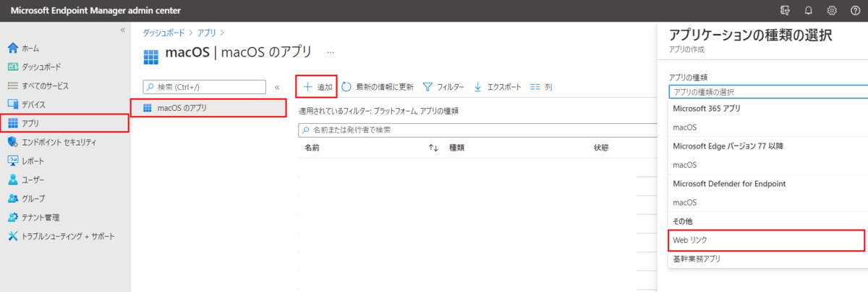
Task: Open the アプリ apps grid icon in sidebar
Action: click(x=12, y=124)
